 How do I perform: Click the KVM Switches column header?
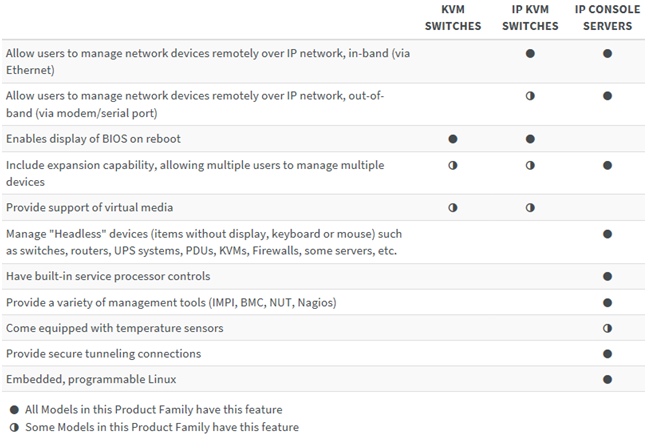tap(453, 18)
